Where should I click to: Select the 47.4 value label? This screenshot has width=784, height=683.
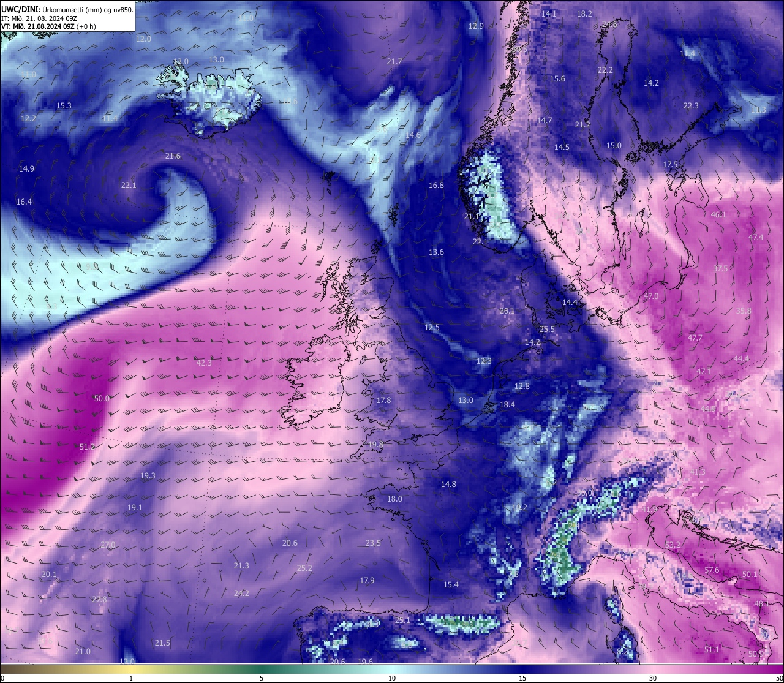[756, 237]
